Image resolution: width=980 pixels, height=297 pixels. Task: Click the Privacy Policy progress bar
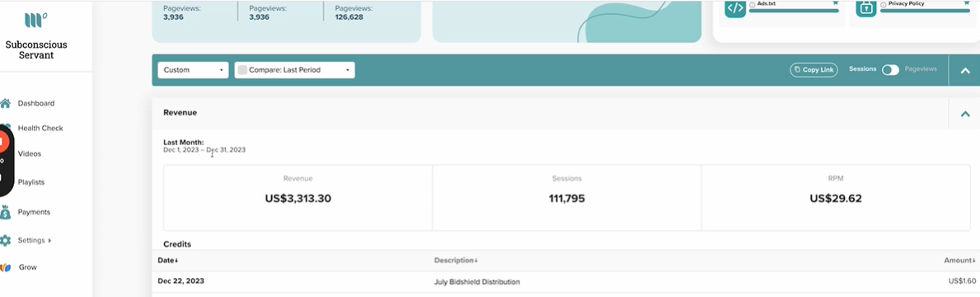pyautogui.click(x=925, y=11)
